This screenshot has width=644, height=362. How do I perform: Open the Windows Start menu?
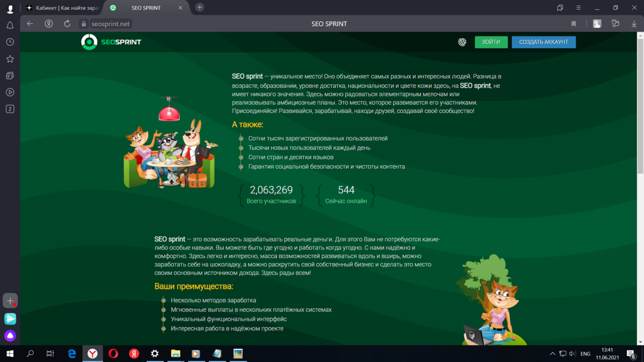point(10,353)
